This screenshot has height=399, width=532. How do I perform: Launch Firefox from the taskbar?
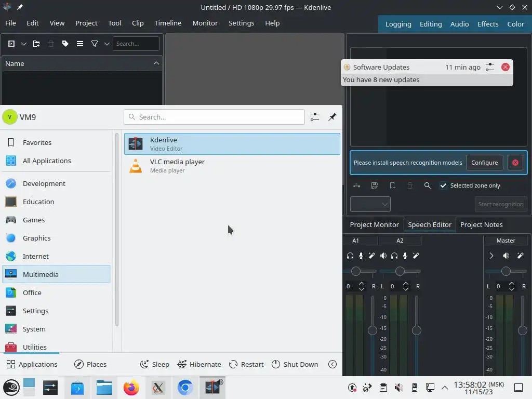(131, 388)
